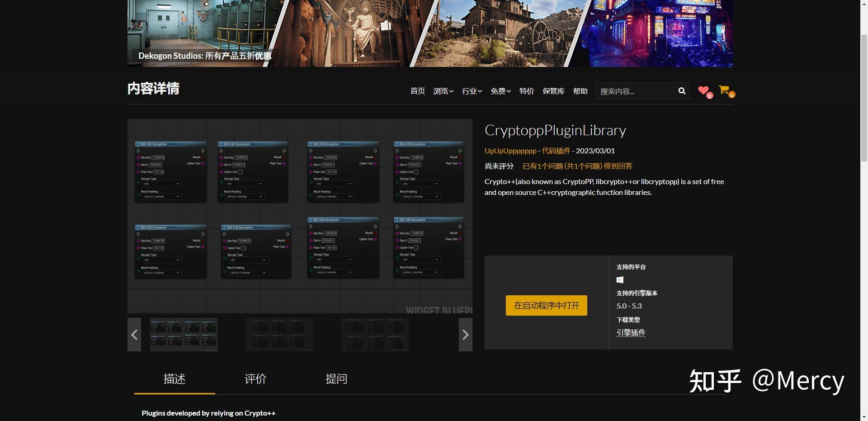This screenshot has height=421, width=868.
Task: Open the 特价 section
Action: [526, 91]
